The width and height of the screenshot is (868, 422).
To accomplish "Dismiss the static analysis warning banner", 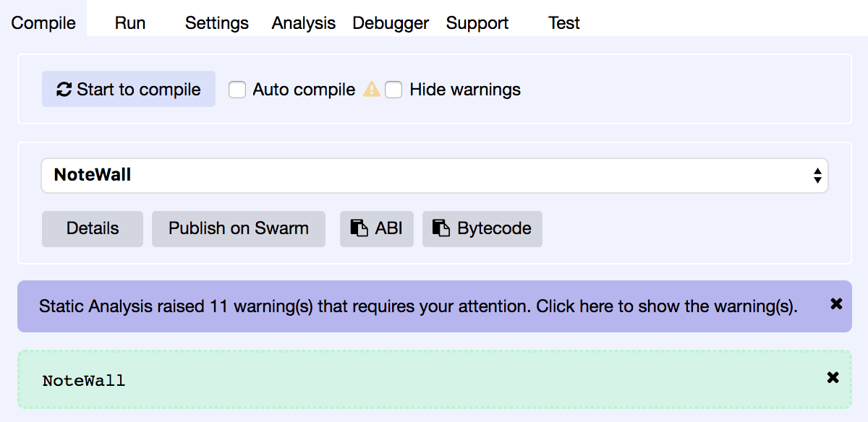I will [x=837, y=304].
